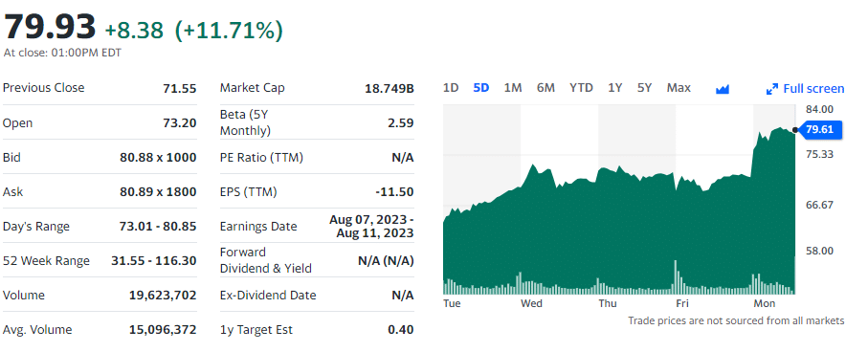Click the Market Cap 18.749B value
The image size is (868, 352).
pos(389,89)
